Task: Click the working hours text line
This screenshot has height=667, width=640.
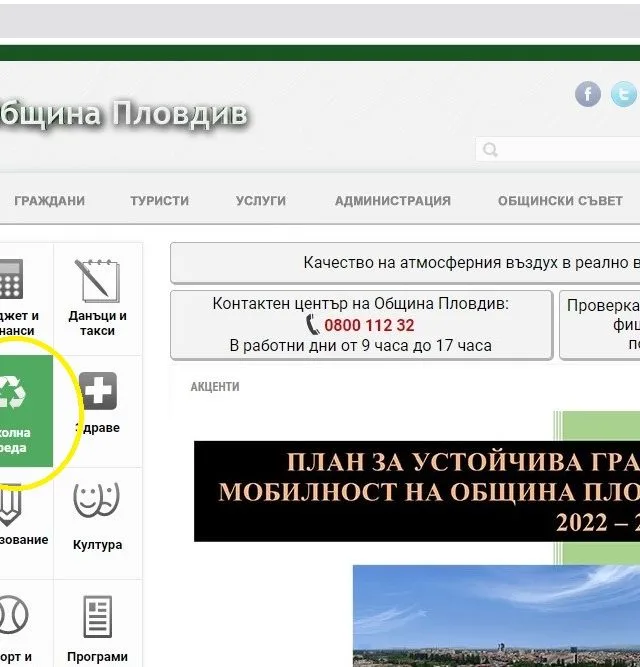Action: point(361,345)
